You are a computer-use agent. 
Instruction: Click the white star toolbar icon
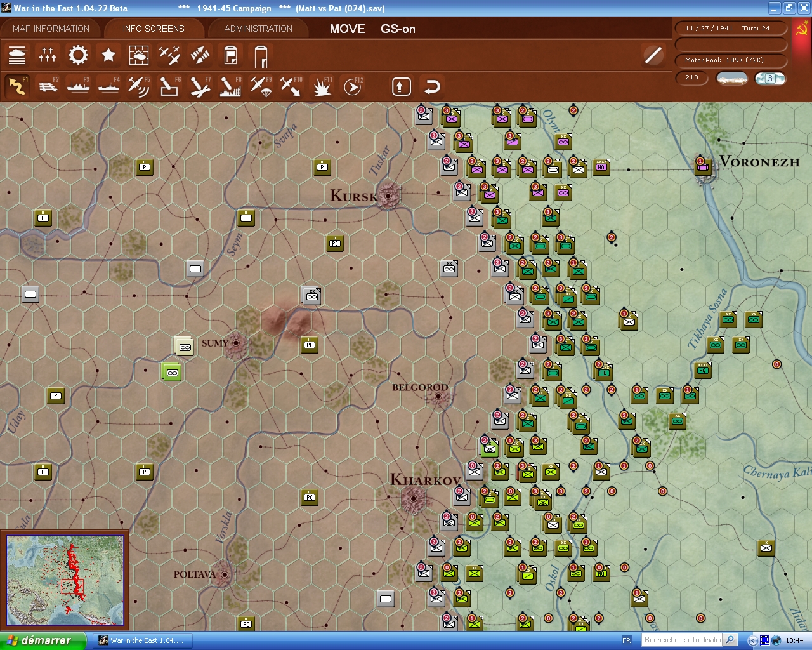[108, 55]
